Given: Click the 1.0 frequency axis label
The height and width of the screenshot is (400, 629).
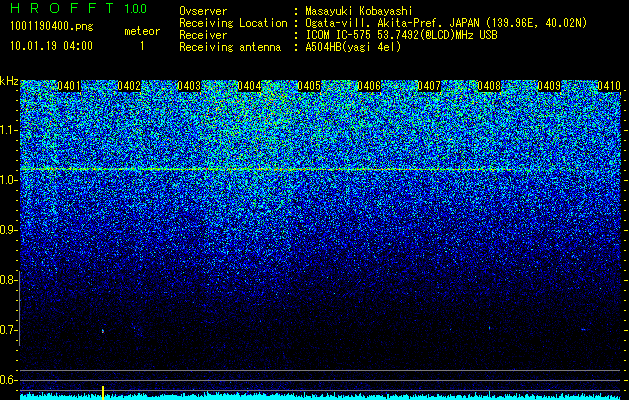Looking at the screenshot, I should click(8, 180).
